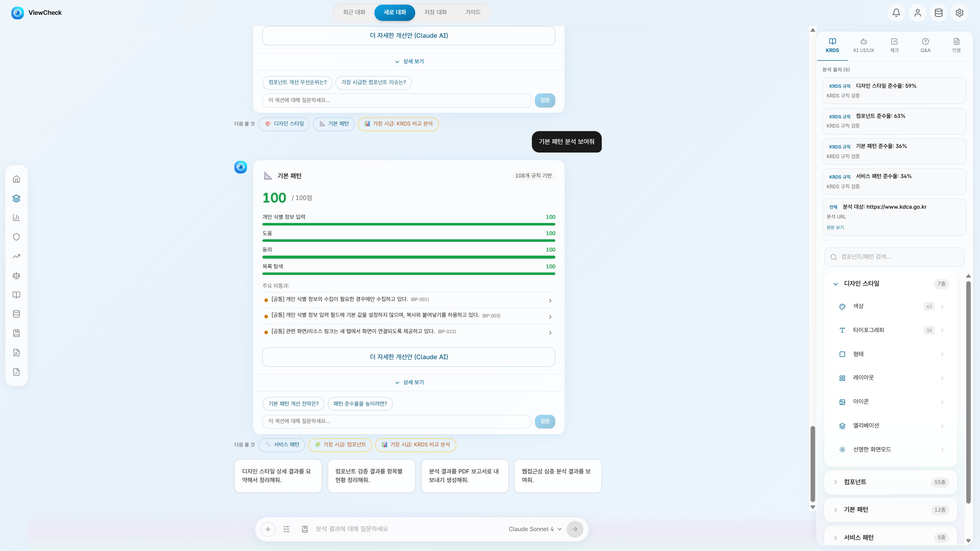This screenshot has width=980, height=551.
Task: Expand 상세 보기 under 기본 패턴 card
Action: [409, 382]
